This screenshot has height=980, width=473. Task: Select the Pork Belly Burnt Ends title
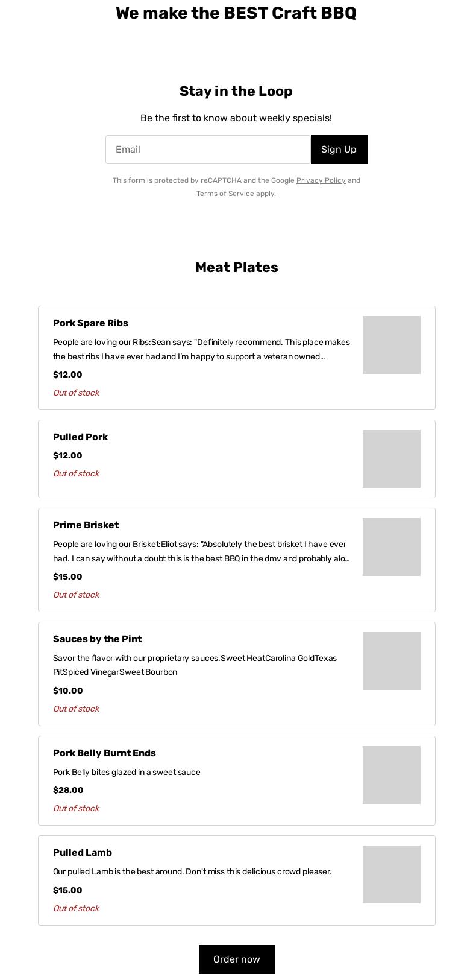104,753
